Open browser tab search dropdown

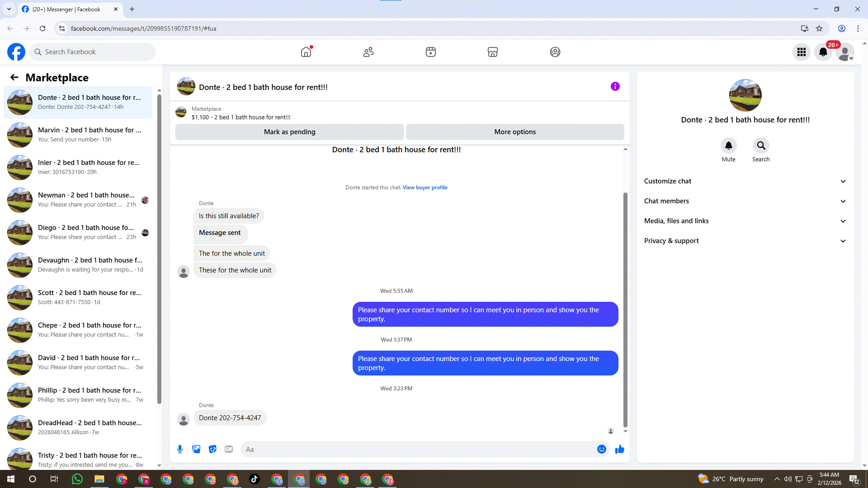tap(9, 9)
